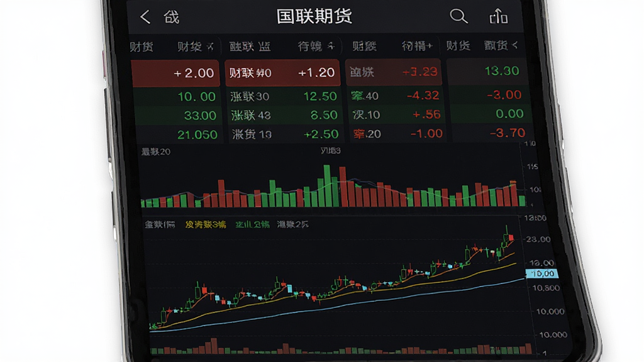Tap the highlighted 10.00 price marker
The image size is (644, 362).
tap(542, 274)
